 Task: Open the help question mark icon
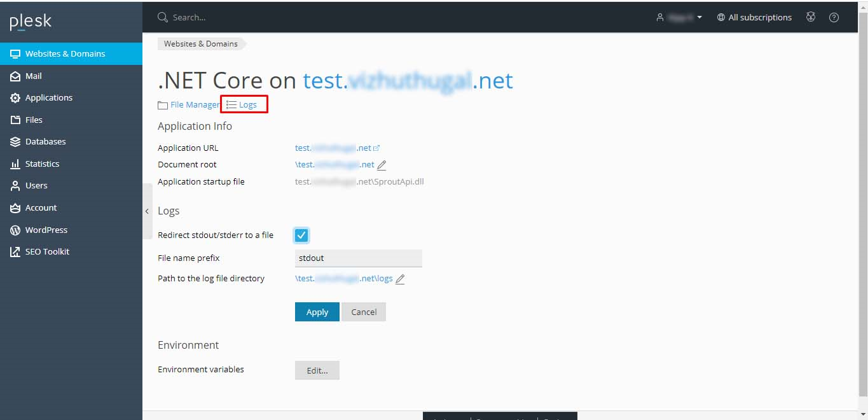click(834, 17)
